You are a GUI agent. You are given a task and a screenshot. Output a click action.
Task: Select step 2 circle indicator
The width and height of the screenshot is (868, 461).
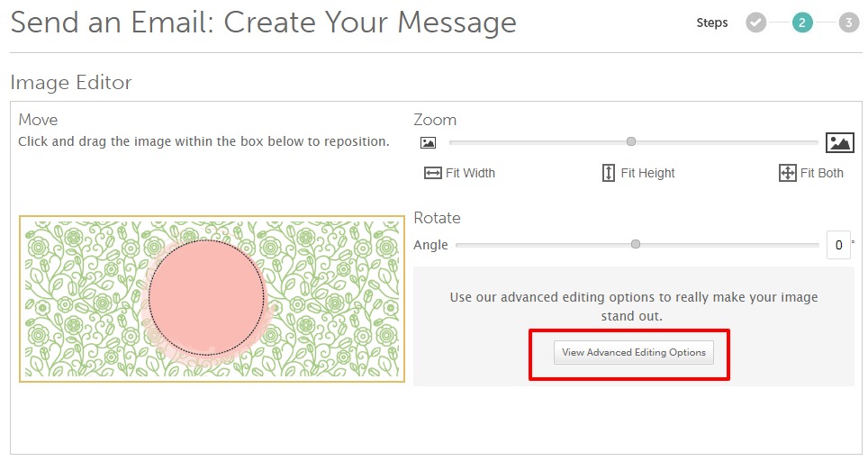(x=802, y=23)
